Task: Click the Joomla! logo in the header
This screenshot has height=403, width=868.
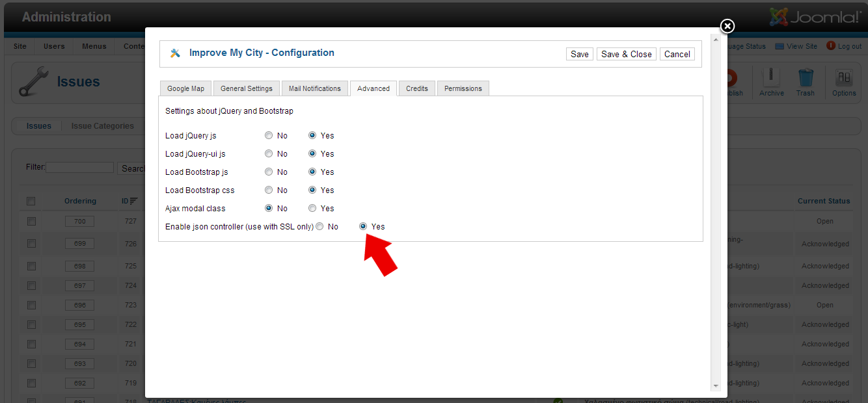Action: pyautogui.click(x=815, y=17)
